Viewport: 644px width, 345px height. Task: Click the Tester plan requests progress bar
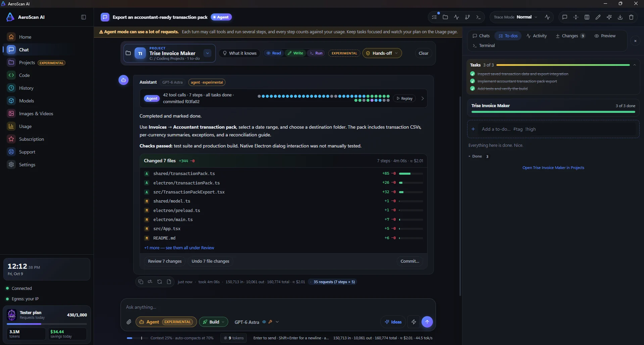coord(47,324)
